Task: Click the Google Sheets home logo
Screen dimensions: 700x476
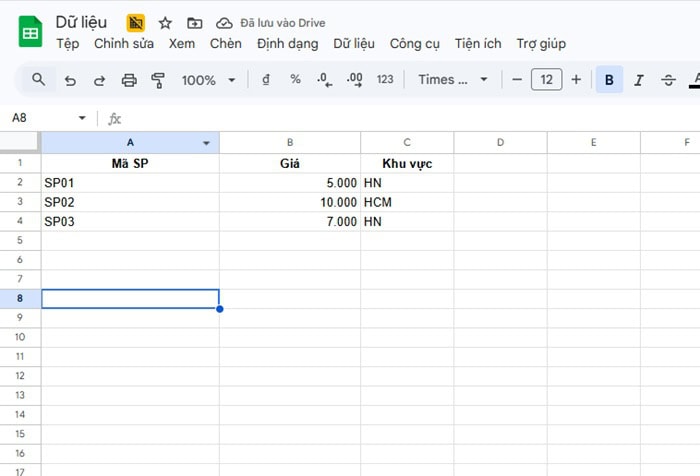Action: point(29,32)
